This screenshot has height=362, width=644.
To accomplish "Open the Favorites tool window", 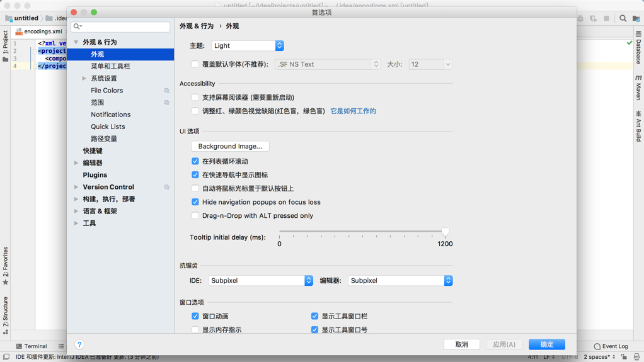I will 5,266.
